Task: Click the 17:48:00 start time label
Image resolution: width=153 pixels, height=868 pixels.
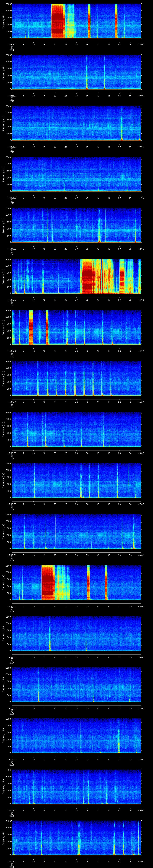Action: pos(12,606)
